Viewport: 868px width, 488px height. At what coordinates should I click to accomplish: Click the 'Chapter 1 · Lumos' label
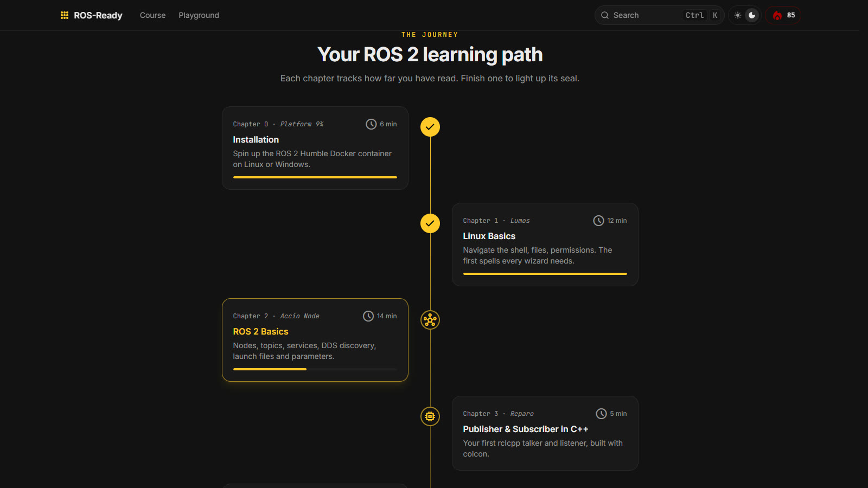[496, 221]
